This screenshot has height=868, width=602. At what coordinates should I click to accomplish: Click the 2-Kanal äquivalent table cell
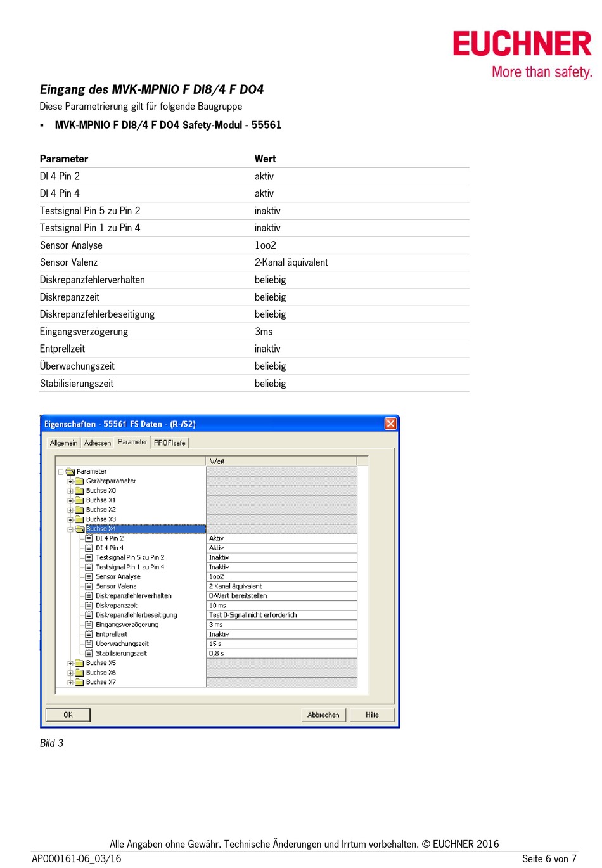coord(291,262)
